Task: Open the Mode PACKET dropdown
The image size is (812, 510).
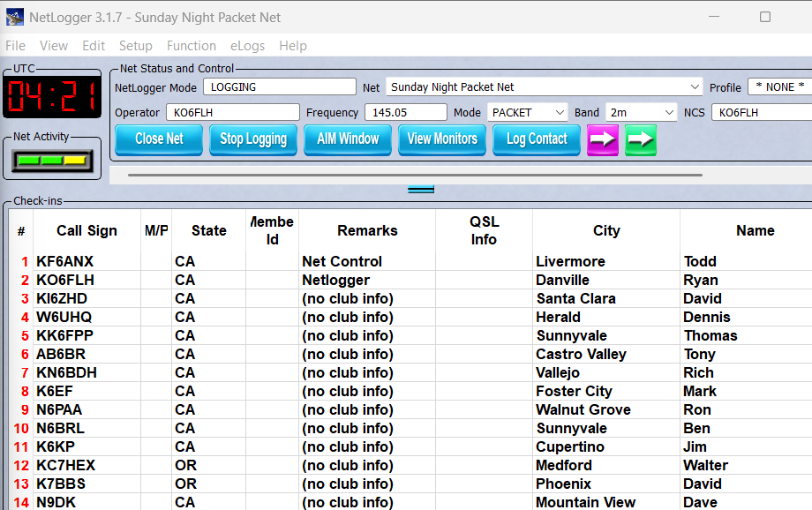Action: (558, 113)
